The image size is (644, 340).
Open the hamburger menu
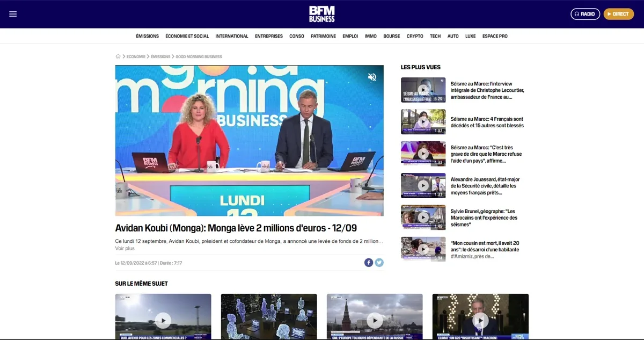point(13,14)
